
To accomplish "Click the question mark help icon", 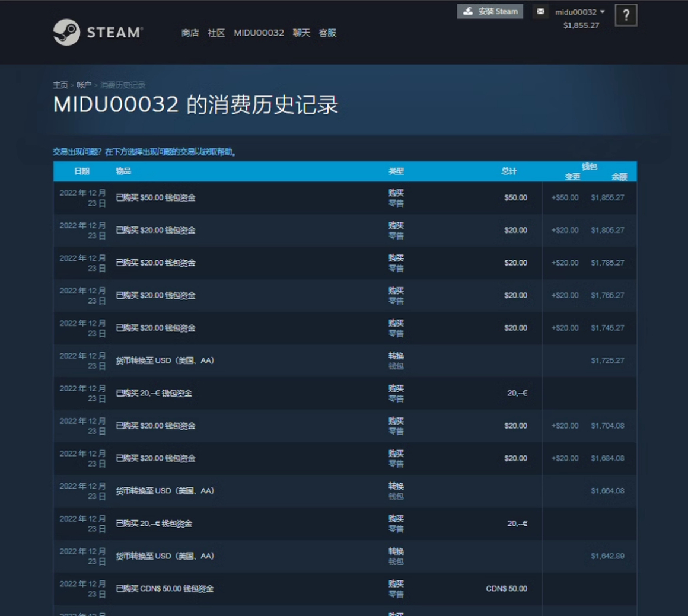I will tap(626, 15).
